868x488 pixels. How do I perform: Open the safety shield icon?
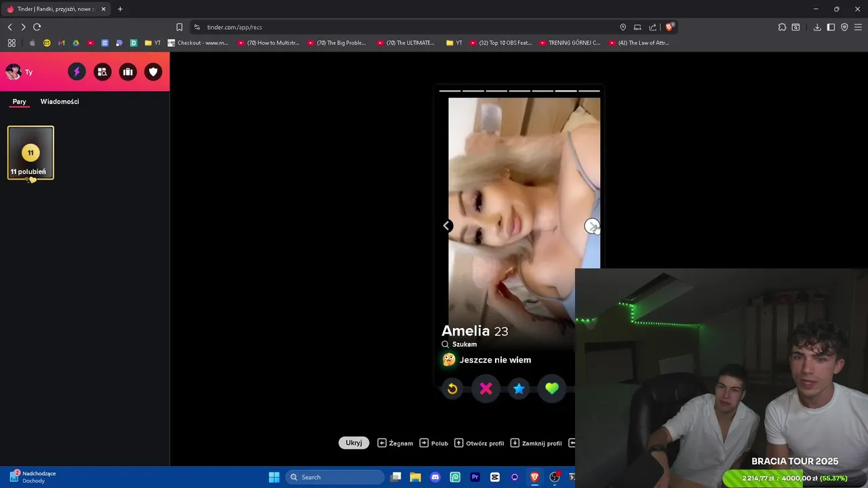(x=153, y=72)
